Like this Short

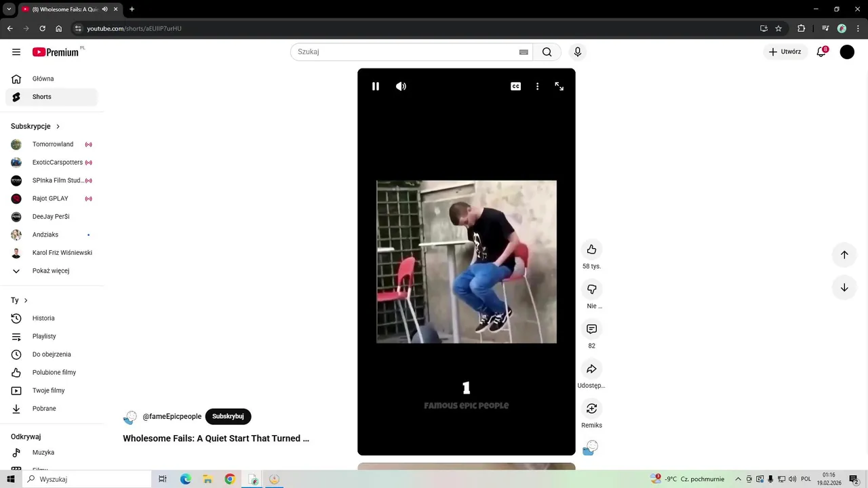[x=591, y=249]
